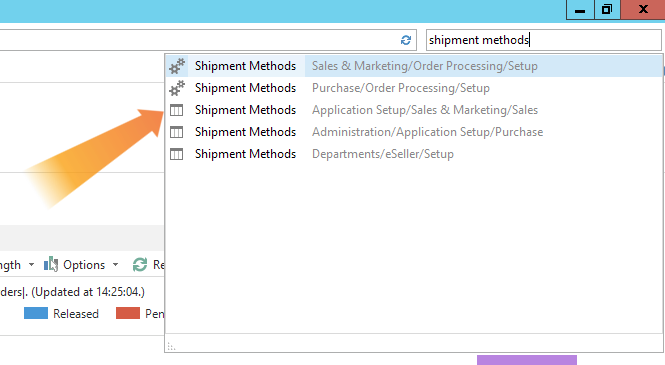Screen dimensions: 665x365
Task: Expand the Length dropdown arrow
Action: pyautogui.click(x=31, y=265)
